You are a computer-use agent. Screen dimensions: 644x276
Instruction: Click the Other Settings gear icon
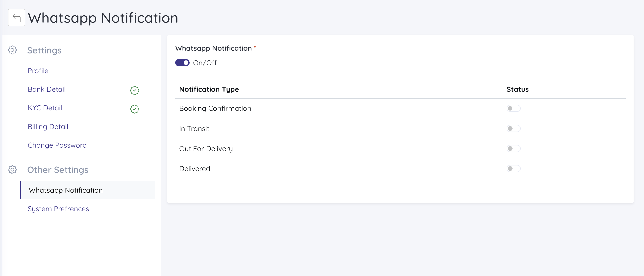(x=12, y=170)
